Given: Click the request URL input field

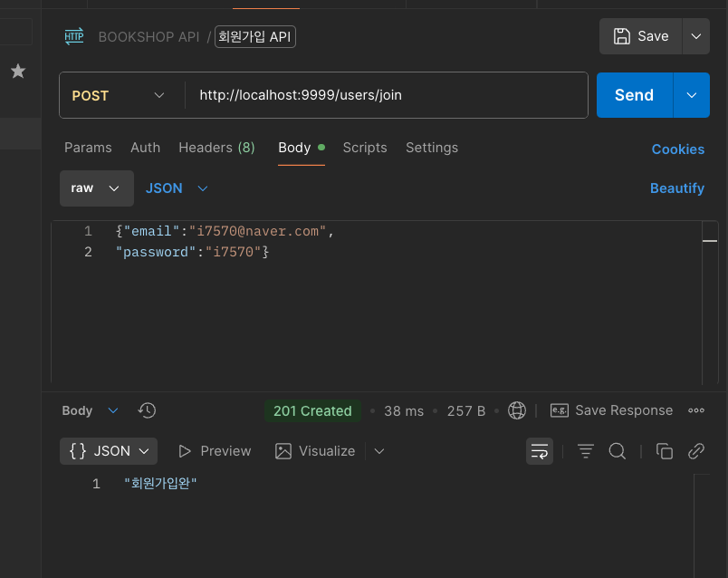Looking at the screenshot, I should (387, 95).
